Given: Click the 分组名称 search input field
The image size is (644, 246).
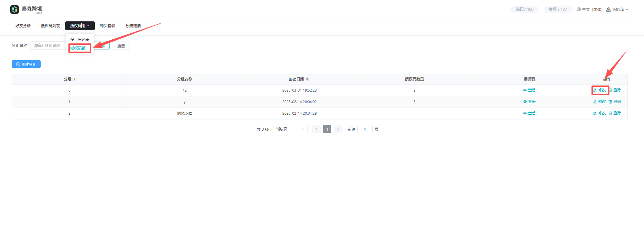Looking at the screenshot, I should tap(48, 45).
